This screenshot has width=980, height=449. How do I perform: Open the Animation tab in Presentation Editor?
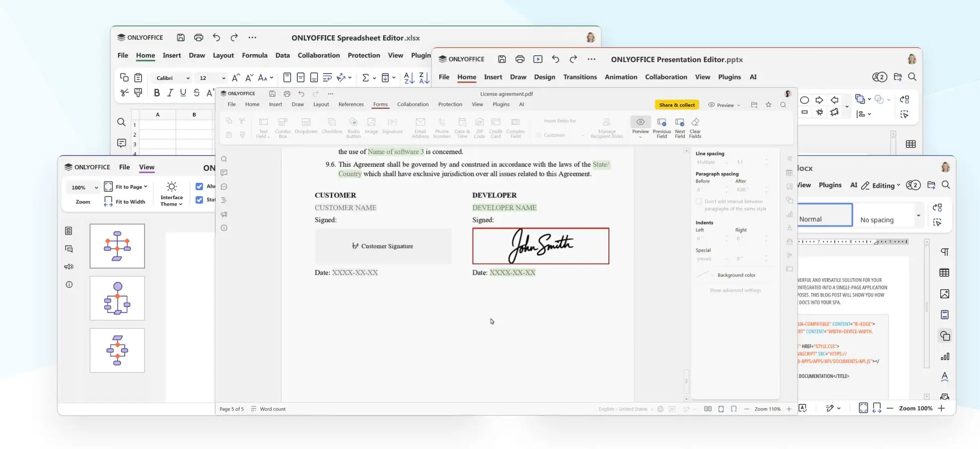621,77
